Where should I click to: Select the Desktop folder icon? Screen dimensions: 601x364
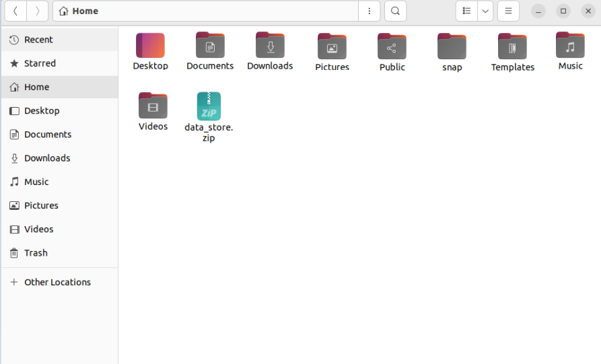point(150,45)
